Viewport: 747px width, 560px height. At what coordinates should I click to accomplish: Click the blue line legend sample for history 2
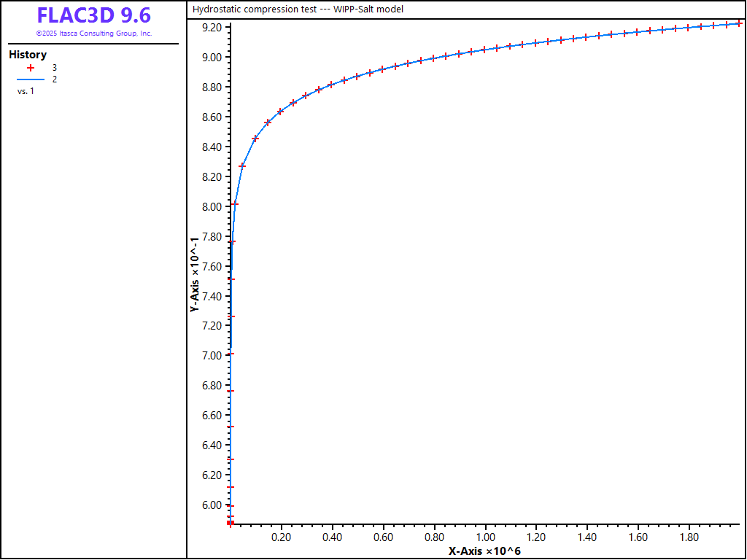[31, 79]
